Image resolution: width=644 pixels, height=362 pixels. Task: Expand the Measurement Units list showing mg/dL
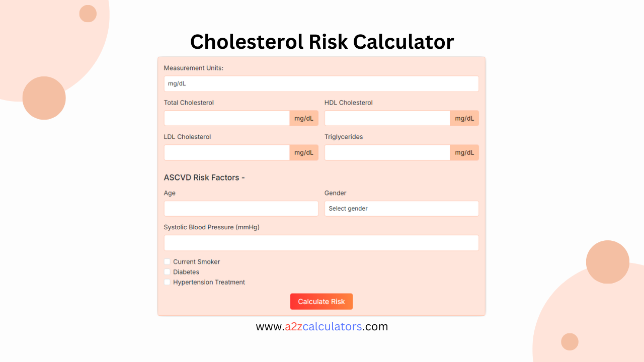pyautogui.click(x=321, y=83)
